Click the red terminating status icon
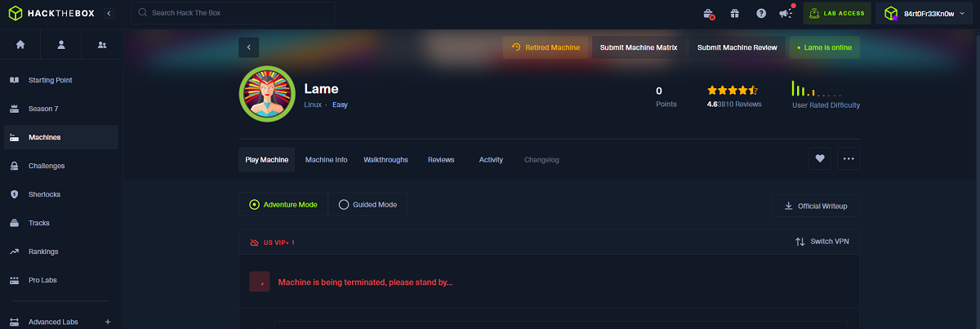980x329 pixels. (260, 282)
